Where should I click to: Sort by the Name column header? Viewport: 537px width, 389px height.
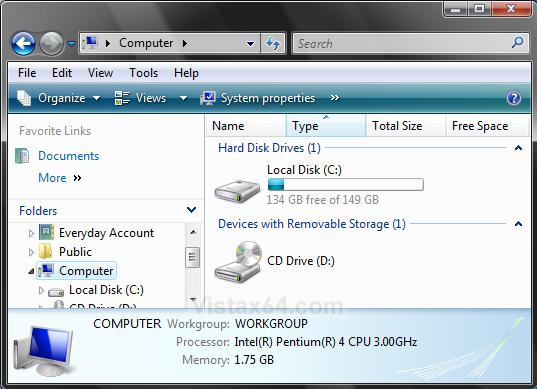(x=246, y=126)
